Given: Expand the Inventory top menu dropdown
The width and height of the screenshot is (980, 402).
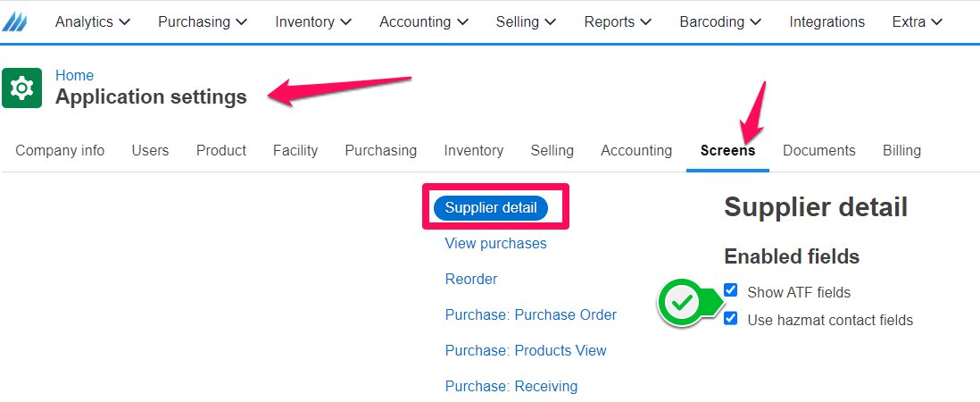Looking at the screenshot, I should coord(313,21).
